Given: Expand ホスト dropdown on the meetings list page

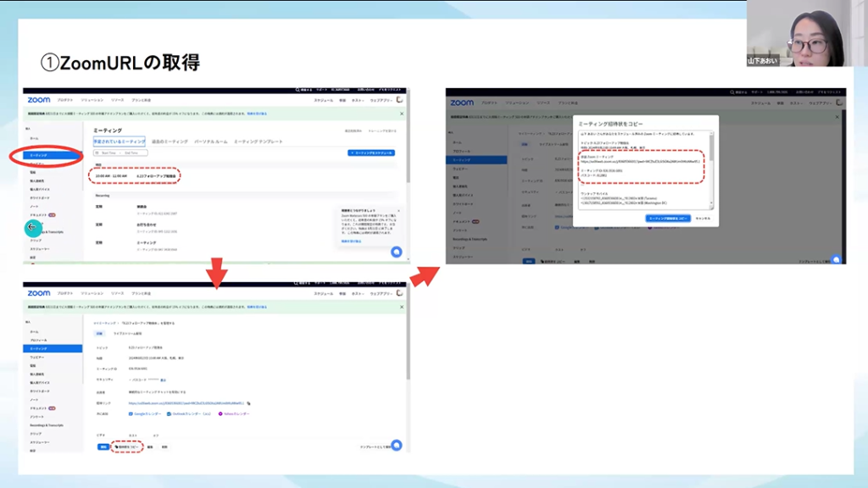Looking at the screenshot, I should (358, 100).
